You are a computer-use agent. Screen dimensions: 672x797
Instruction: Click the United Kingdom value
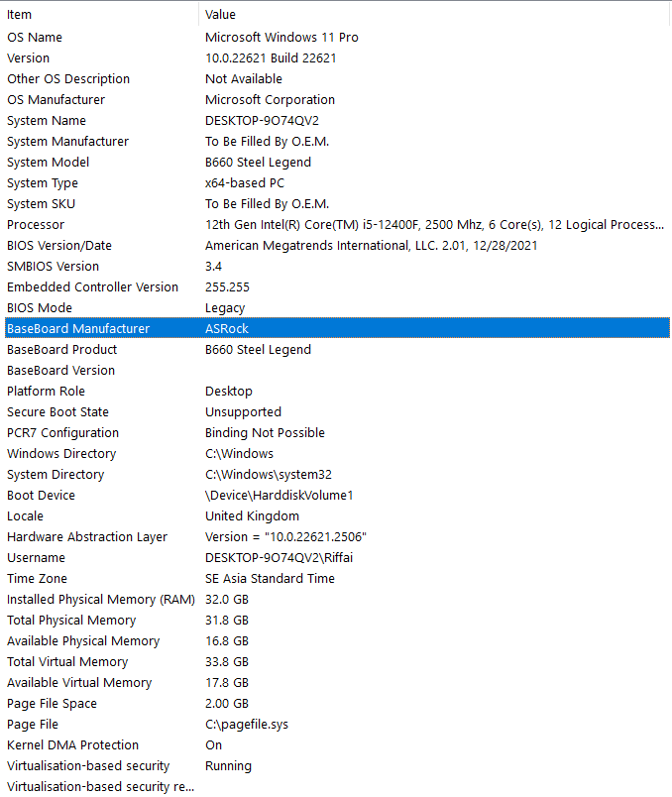pyautogui.click(x=252, y=516)
